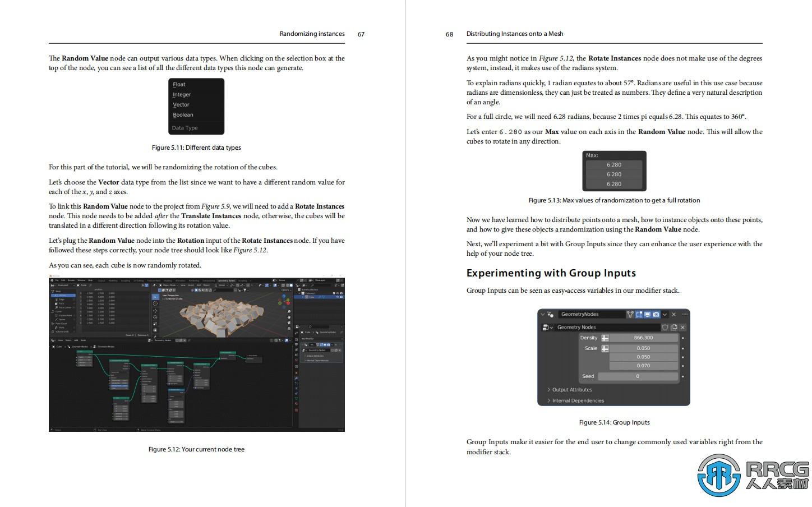The width and height of the screenshot is (812, 507).
Task: Toggle modifier edit-mode cage triangle icon in Figure 5.14
Action: click(x=630, y=314)
